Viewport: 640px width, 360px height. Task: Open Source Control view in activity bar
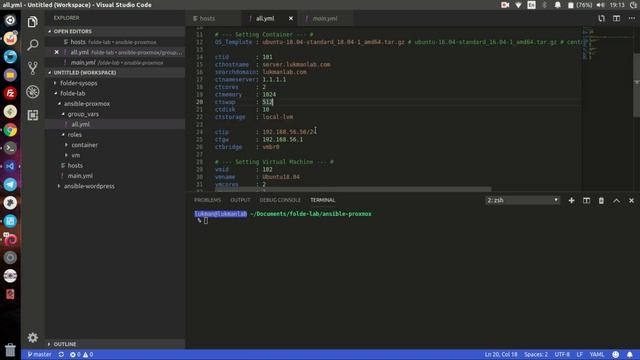33,68
